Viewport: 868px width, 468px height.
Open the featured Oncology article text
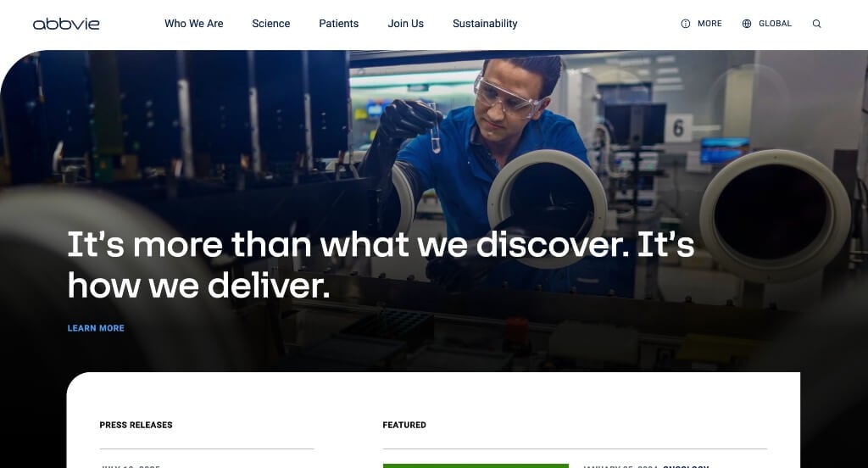click(x=646, y=466)
